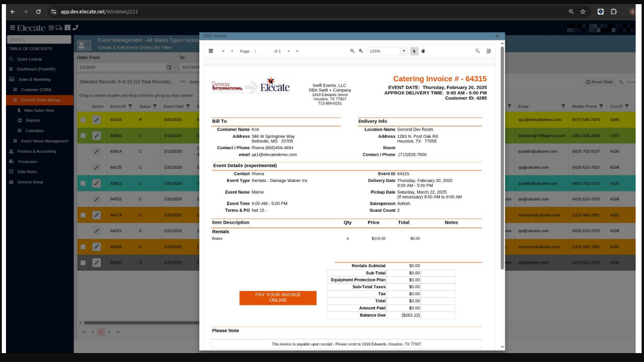The image size is (644, 362).
Task: Click the PDF export document icon
Action: coord(489,51)
